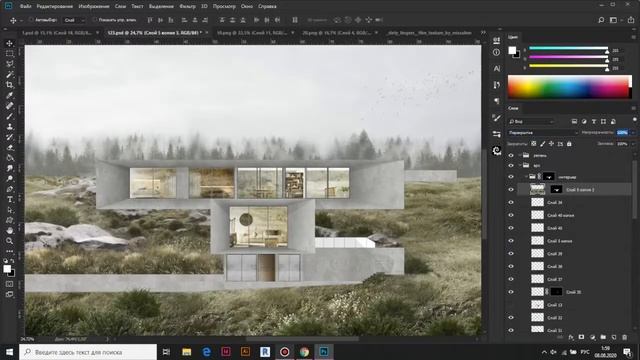This screenshot has height=360, width=640.
Task: Open the opacity dropdown arrow
Action: pos(633,133)
